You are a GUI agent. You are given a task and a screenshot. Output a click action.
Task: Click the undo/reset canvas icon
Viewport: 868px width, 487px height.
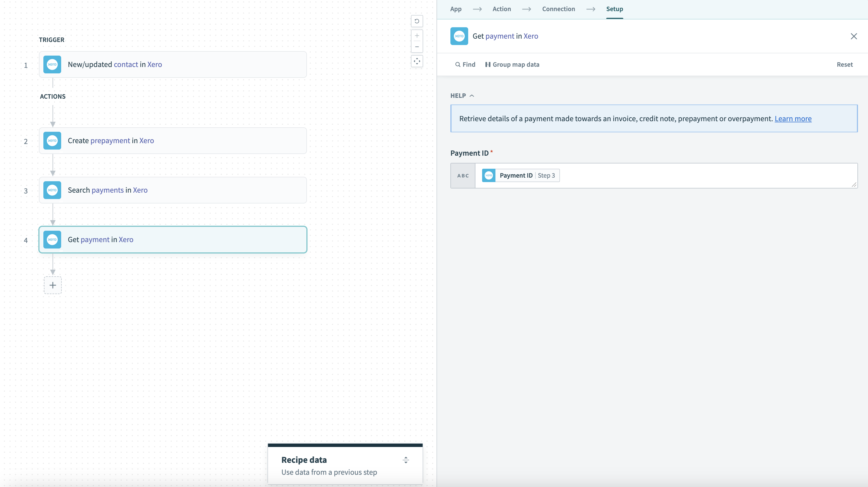point(417,21)
